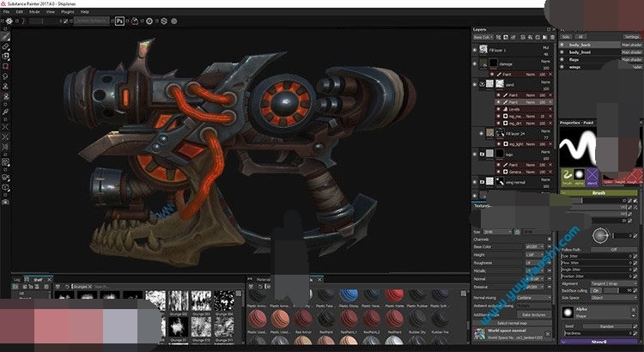This screenshot has height=352, width=644.
Task: Select the Eraser tool
Action: tap(5, 47)
